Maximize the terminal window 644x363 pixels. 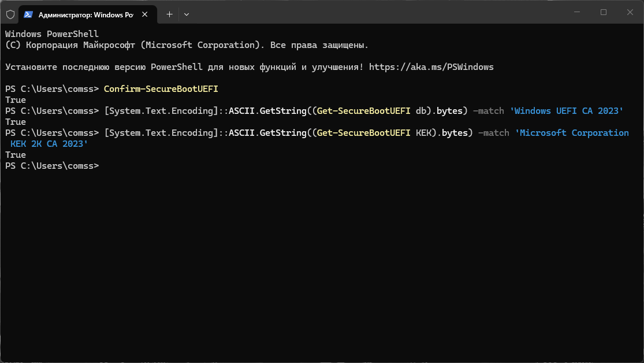click(604, 12)
